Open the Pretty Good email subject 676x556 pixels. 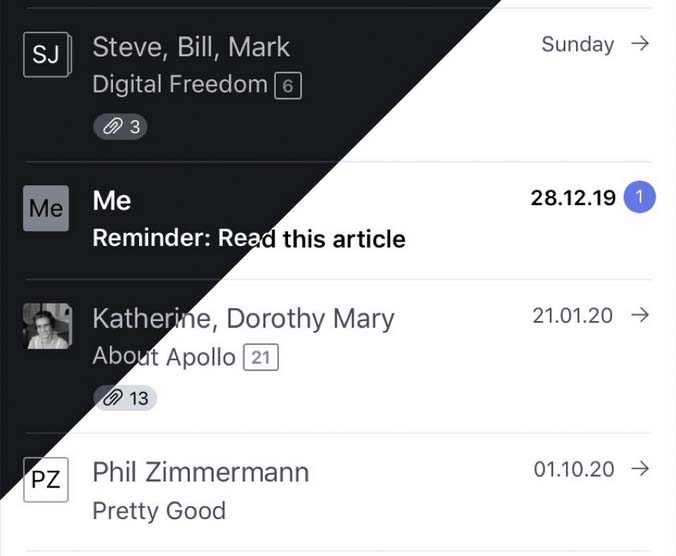tap(159, 511)
